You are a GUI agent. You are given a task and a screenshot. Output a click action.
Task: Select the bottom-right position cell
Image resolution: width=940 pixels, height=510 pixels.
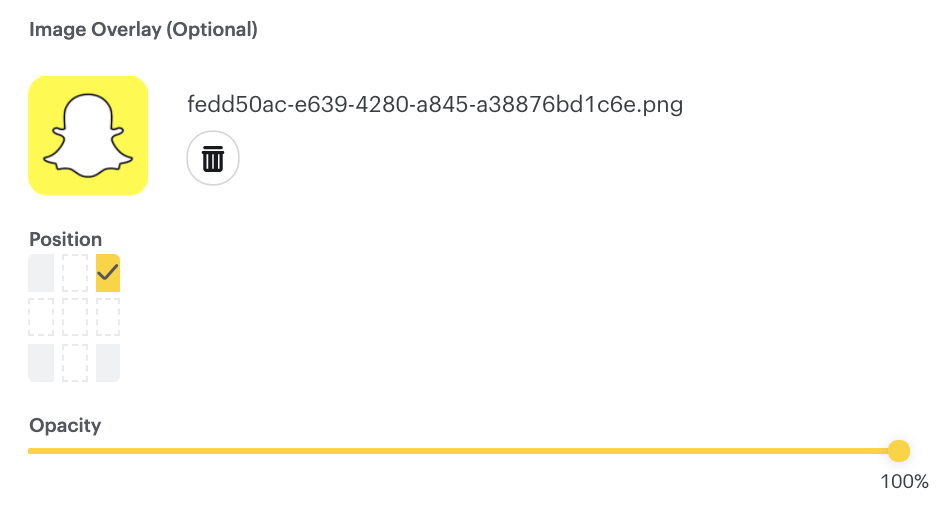point(108,363)
